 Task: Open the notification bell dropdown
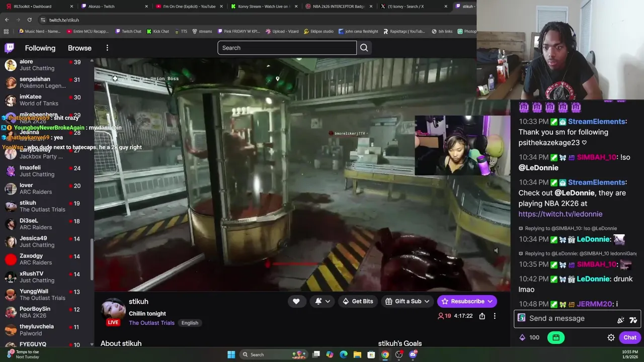coord(322,301)
